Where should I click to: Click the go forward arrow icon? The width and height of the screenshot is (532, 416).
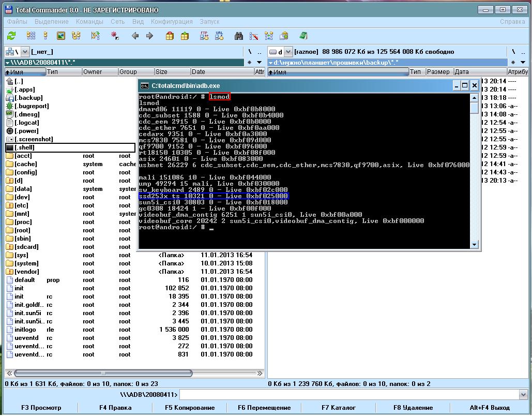tap(150, 36)
